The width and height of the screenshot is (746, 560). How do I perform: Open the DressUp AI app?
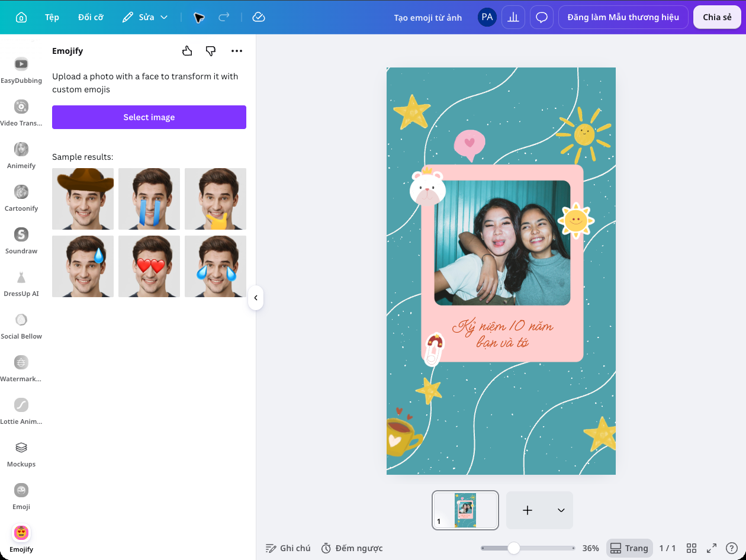[x=21, y=284]
